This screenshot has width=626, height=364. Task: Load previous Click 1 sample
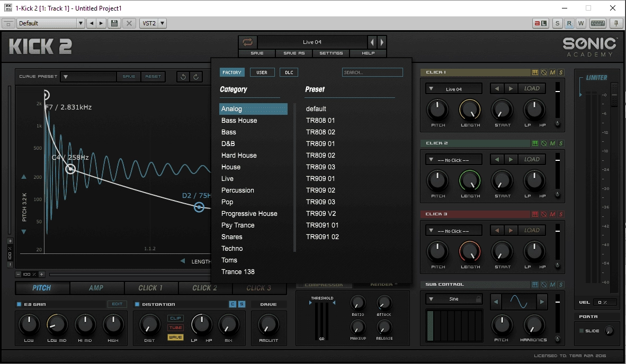click(497, 88)
